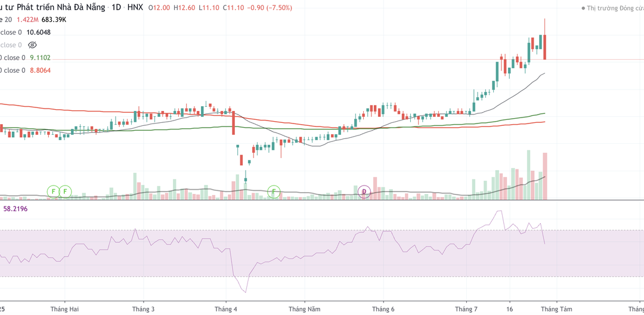Screen dimensions: 644x315
Task: Select the green MA legend showing 9.1102
Action: pyautogui.click(x=41, y=58)
